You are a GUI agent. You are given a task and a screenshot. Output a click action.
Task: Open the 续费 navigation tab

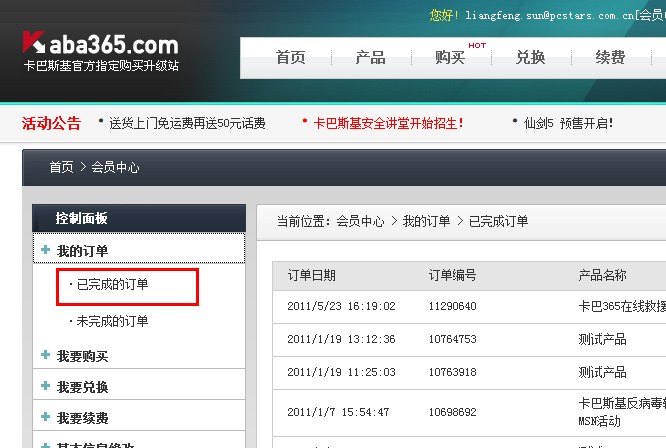click(610, 57)
